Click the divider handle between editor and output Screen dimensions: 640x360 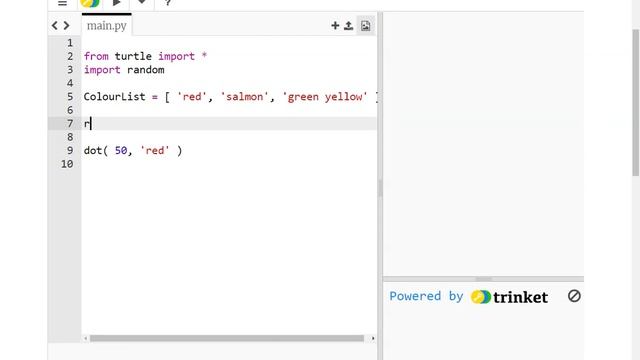380,188
